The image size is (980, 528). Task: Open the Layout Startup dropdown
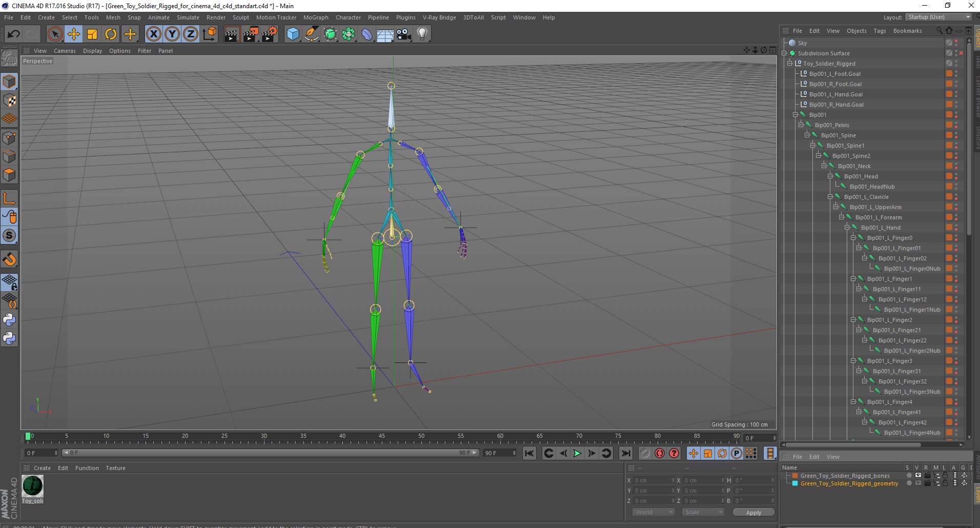(x=938, y=17)
